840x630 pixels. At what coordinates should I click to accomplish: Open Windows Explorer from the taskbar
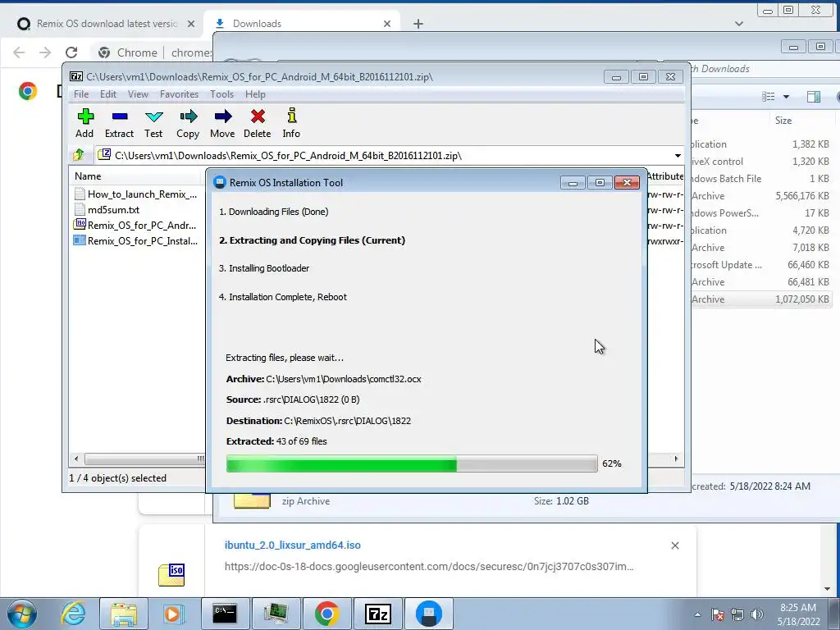point(125,614)
